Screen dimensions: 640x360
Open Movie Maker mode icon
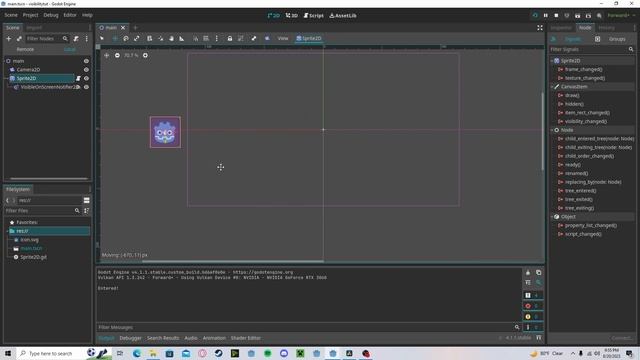coord(599,16)
